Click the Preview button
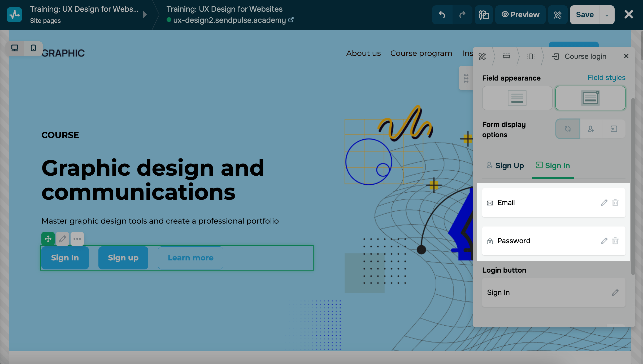Viewport: 643px width, 364px height. pyautogui.click(x=520, y=15)
